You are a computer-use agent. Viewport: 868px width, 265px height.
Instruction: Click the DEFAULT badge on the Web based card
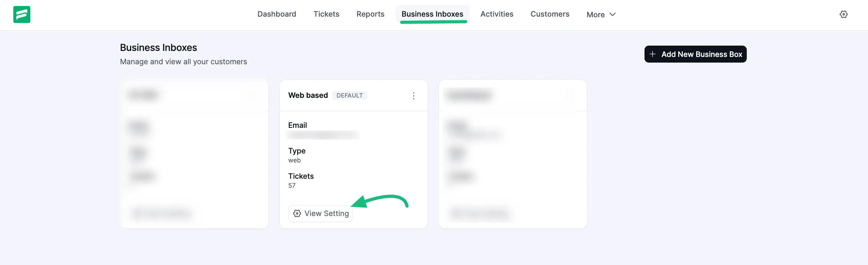[349, 95]
